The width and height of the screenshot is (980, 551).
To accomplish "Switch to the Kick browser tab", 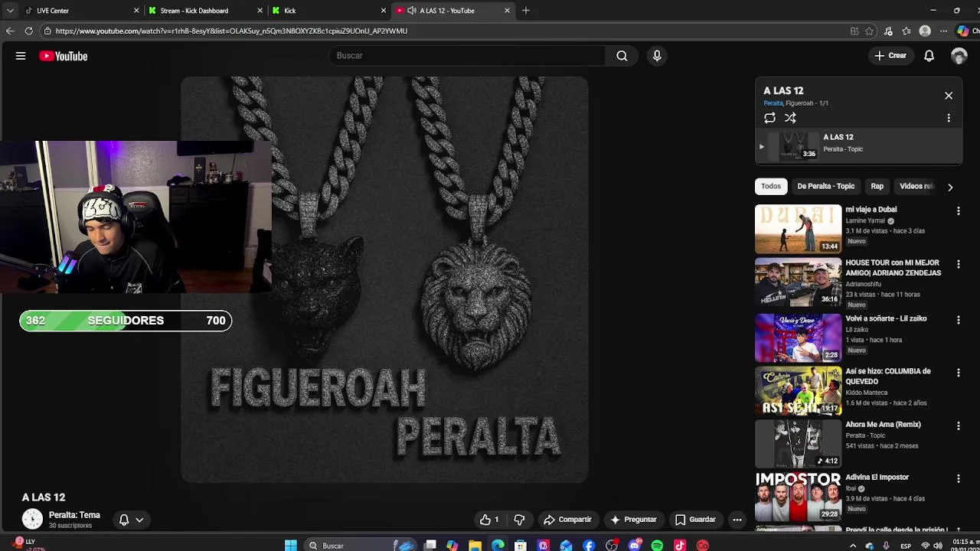I will [x=328, y=11].
